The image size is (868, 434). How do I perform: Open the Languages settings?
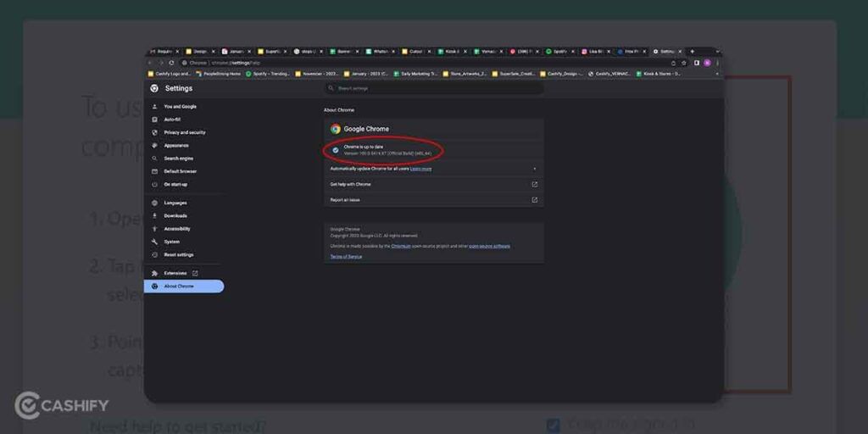click(175, 203)
